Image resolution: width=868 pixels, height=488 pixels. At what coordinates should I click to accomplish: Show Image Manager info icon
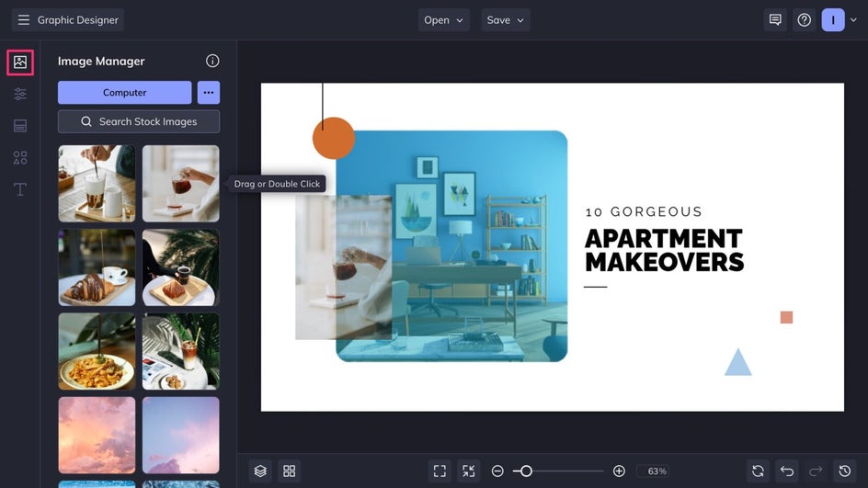212,61
